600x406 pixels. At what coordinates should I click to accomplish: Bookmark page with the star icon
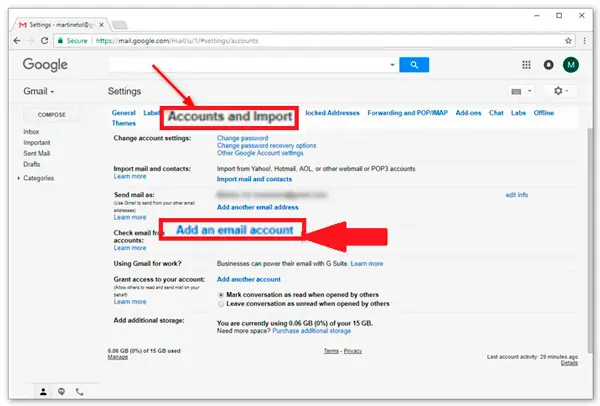(568, 41)
